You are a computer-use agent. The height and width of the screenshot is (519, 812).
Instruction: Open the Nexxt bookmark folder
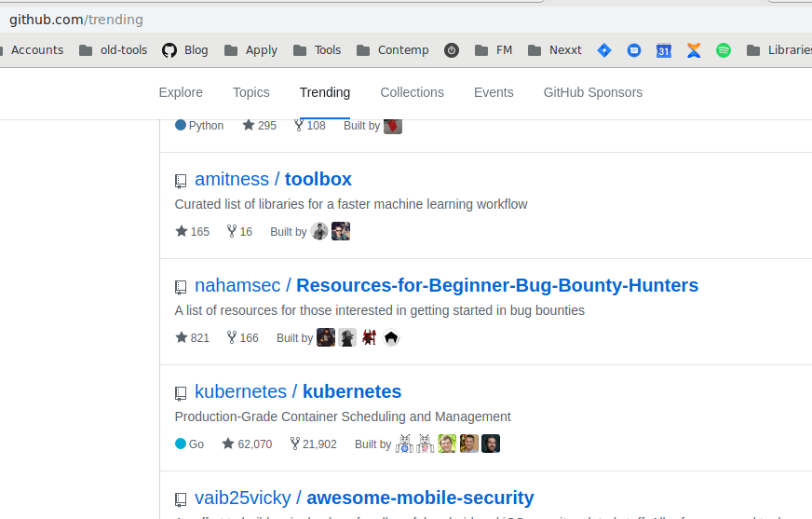coord(555,50)
